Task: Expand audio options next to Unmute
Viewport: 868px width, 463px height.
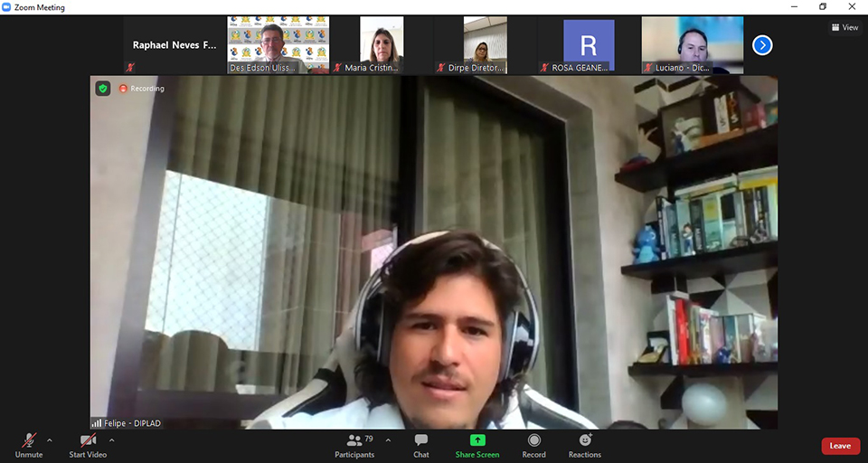Action: pos(49,440)
